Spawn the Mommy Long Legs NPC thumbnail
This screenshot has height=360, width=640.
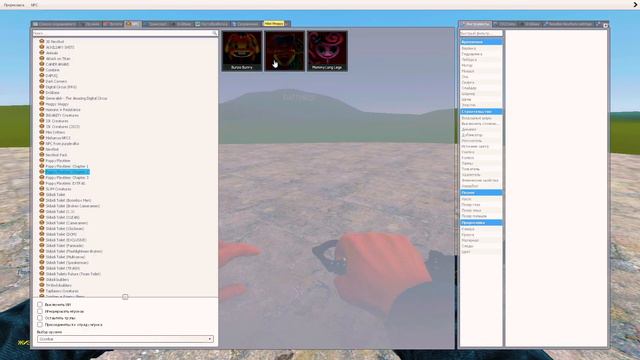click(x=327, y=51)
